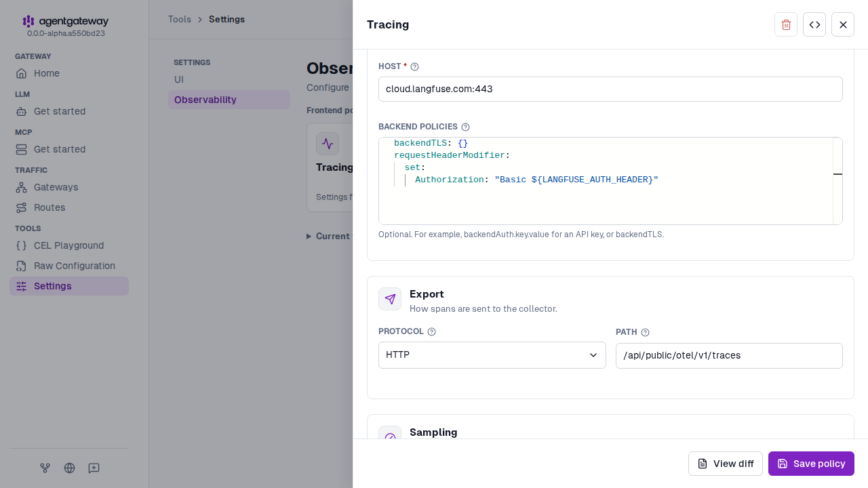Open CEL Playground tool
Viewport: 868px width, 488px height.
(69, 245)
